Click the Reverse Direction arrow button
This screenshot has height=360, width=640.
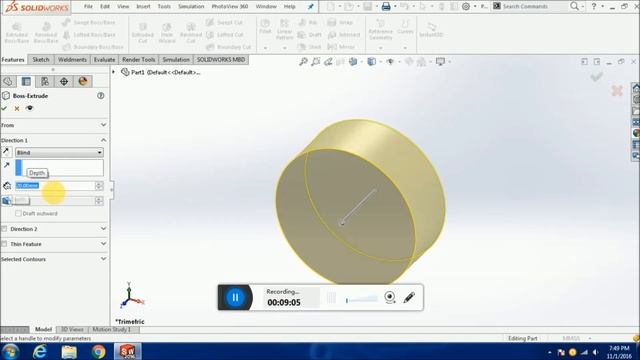6,152
